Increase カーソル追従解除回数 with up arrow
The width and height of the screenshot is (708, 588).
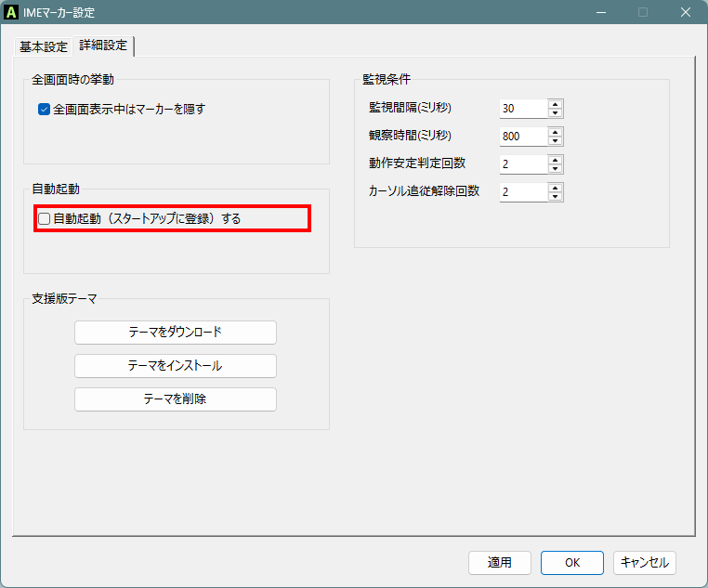pos(556,189)
